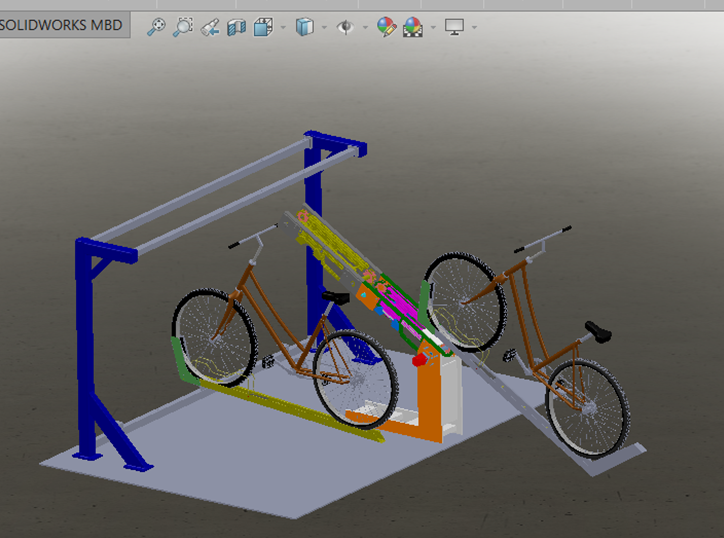The image size is (724, 538).
Task: Open the View Orientation dropdown arrow
Action: [283, 27]
